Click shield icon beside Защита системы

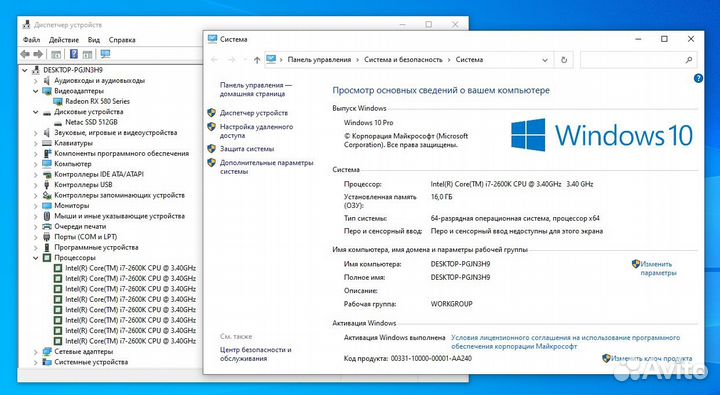pos(211,149)
